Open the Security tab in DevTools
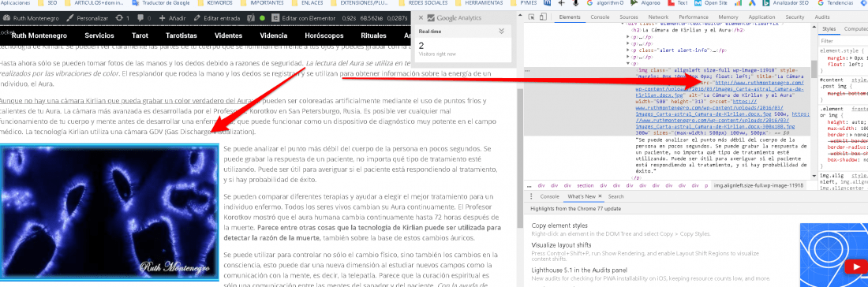 click(x=795, y=17)
